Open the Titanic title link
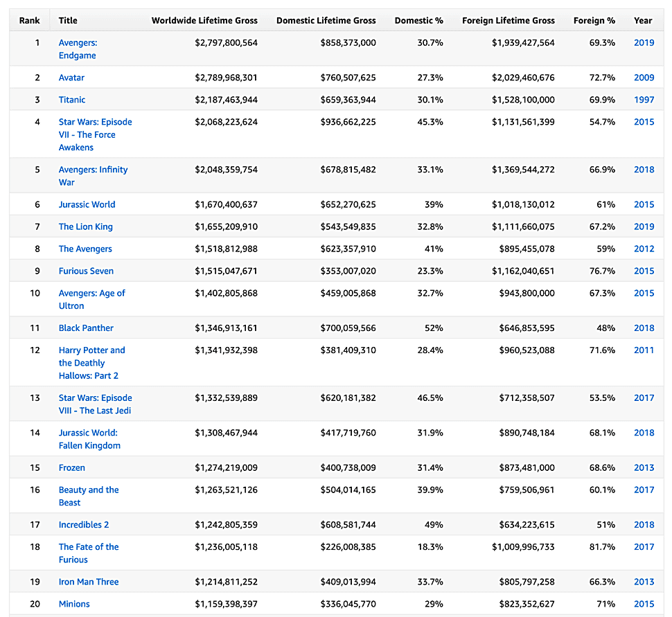Viewport: 672px width, 617px height. click(x=72, y=100)
